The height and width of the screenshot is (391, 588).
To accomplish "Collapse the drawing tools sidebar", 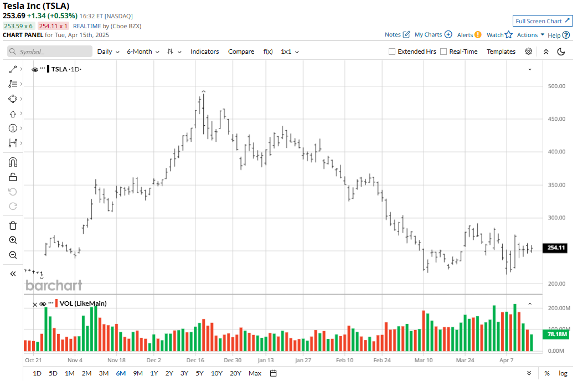I will 13,274.
